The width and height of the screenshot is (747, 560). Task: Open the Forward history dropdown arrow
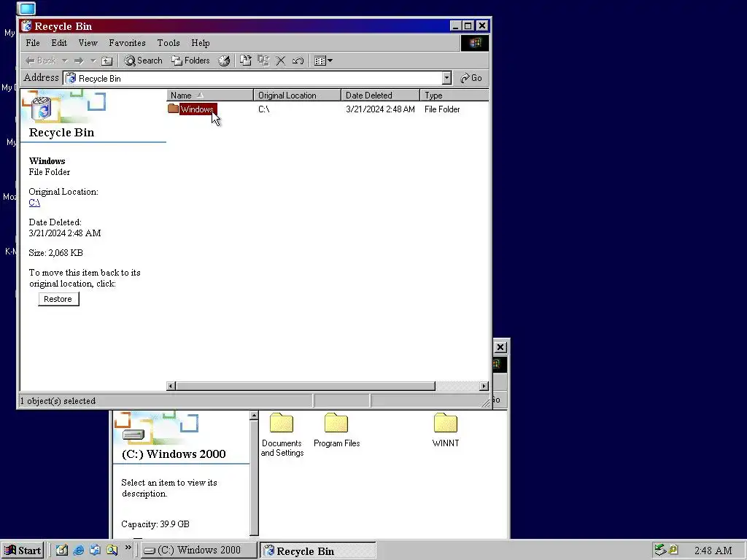click(x=93, y=61)
